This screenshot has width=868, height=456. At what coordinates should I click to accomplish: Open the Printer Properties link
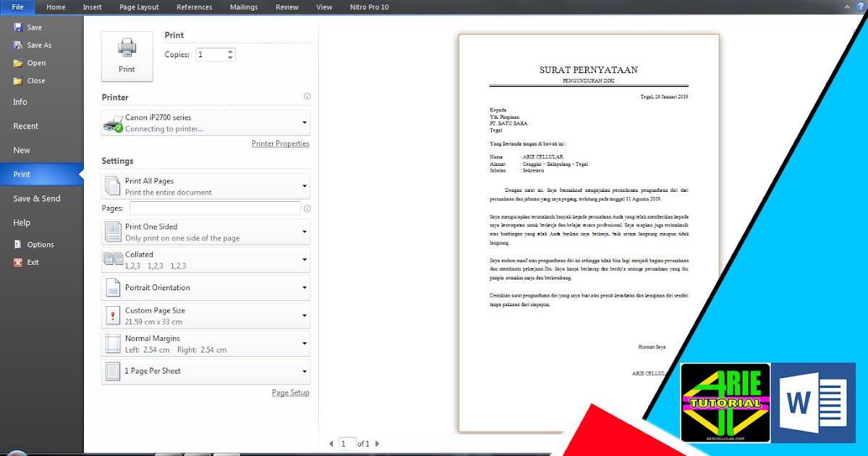click(x=281, y=143)
